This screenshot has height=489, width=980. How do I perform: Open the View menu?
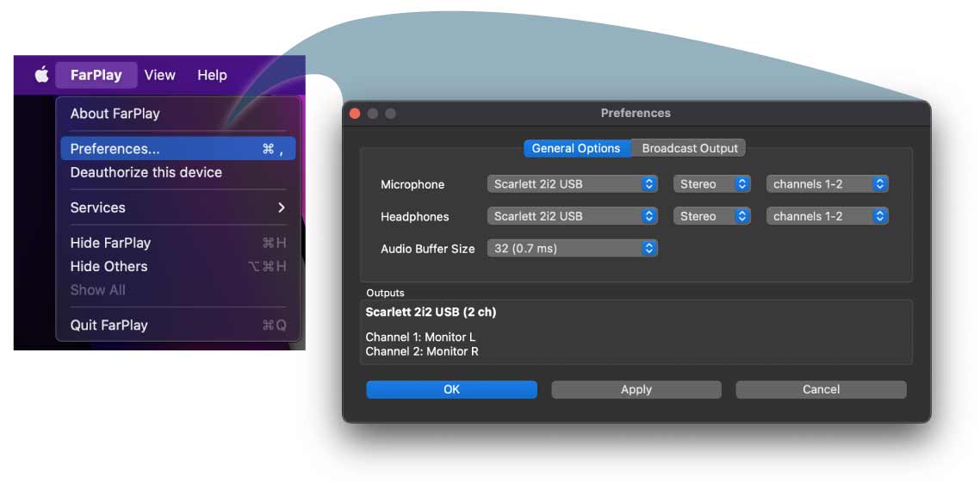pyautogui.click(x=159, y=75)
